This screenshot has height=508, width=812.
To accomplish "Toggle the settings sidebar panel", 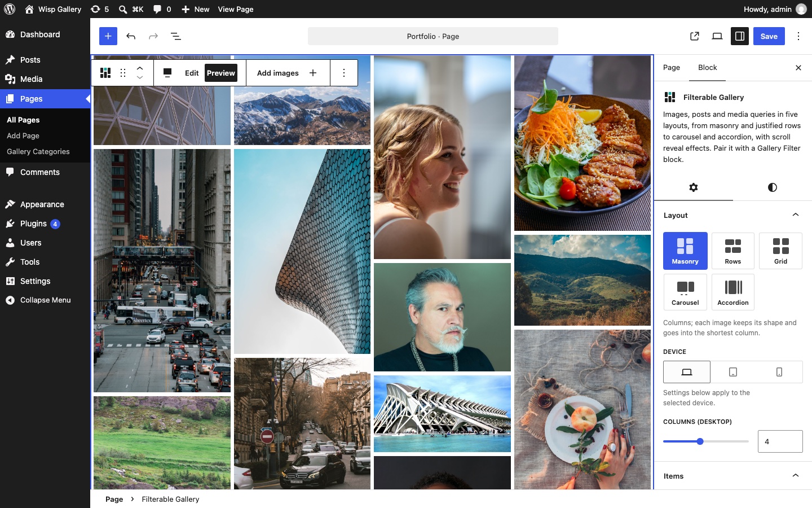I will (740, 36).
